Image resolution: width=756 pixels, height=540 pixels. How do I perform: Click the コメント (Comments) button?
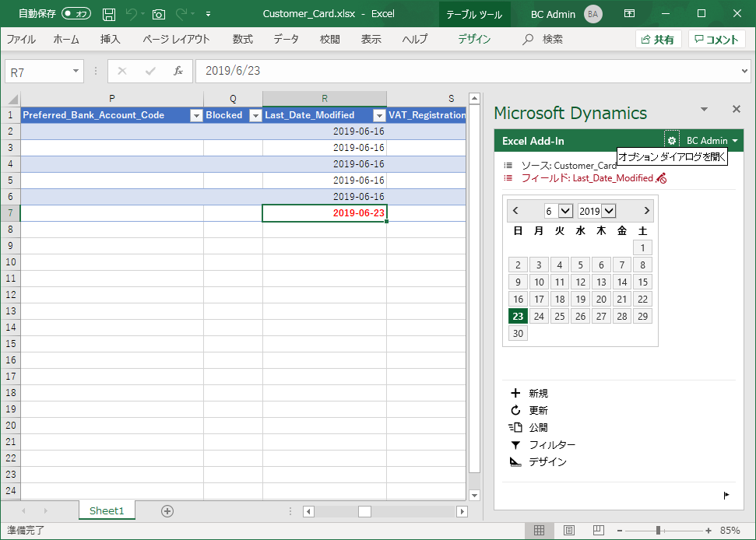(x=716, y=40)
